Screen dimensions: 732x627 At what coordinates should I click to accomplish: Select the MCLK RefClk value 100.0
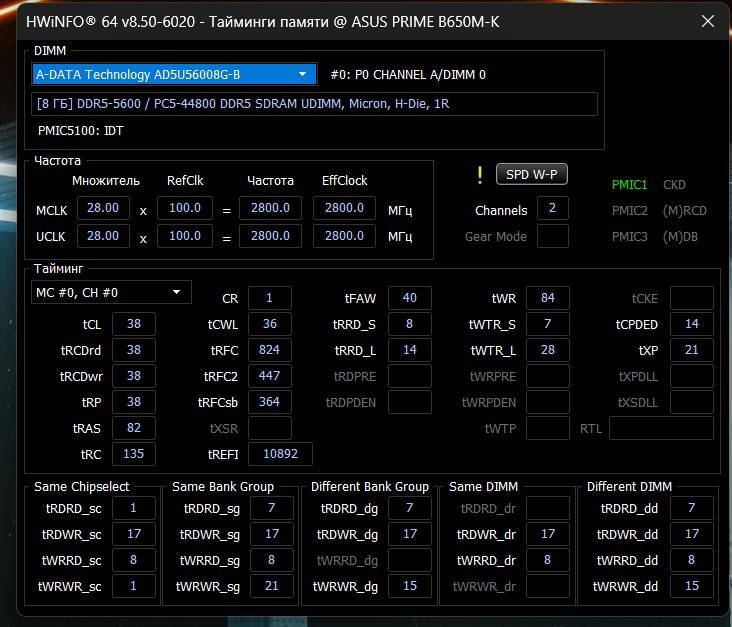[185, 208]
